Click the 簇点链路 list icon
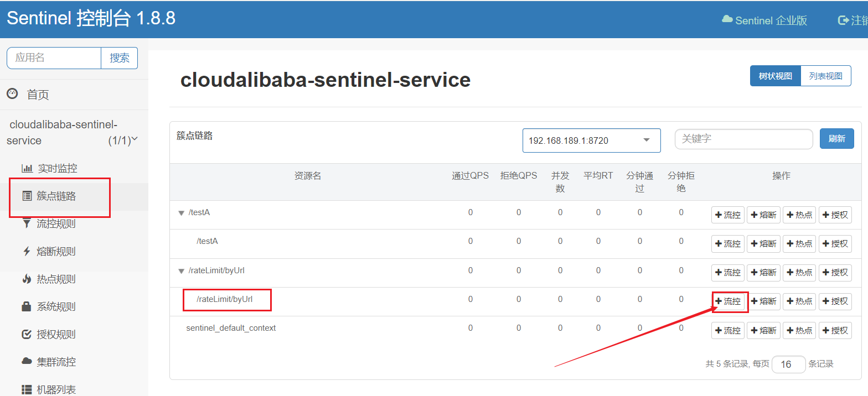Screen dimensions: 868x396 (27, 196)
